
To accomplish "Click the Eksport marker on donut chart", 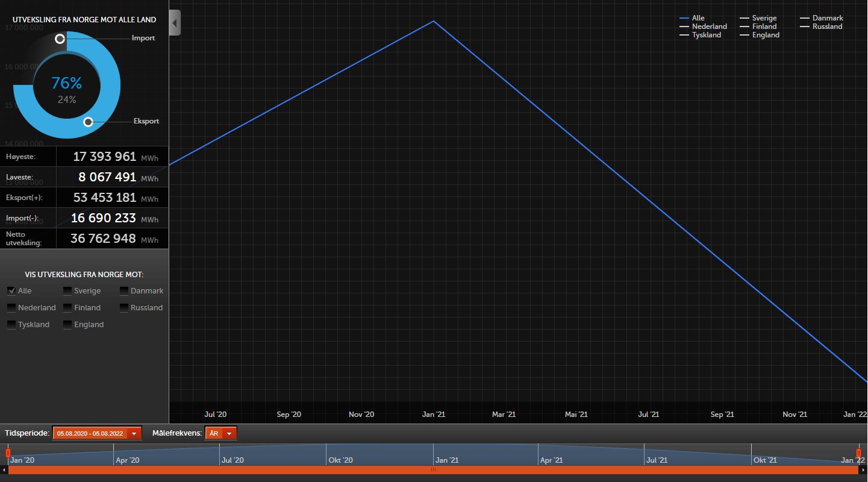I will (88, 122).
